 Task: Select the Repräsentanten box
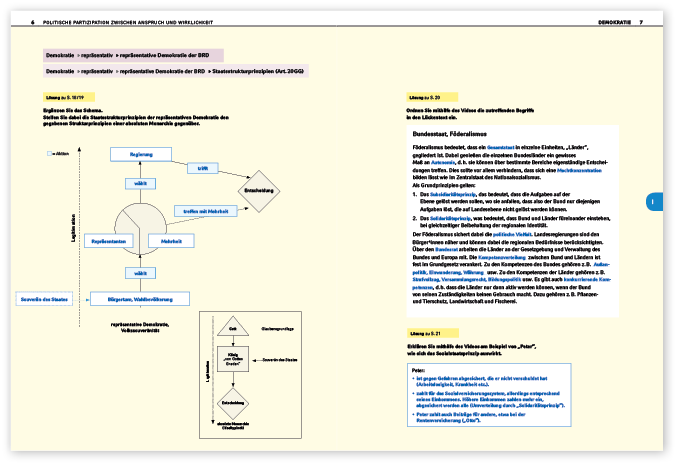110,241
